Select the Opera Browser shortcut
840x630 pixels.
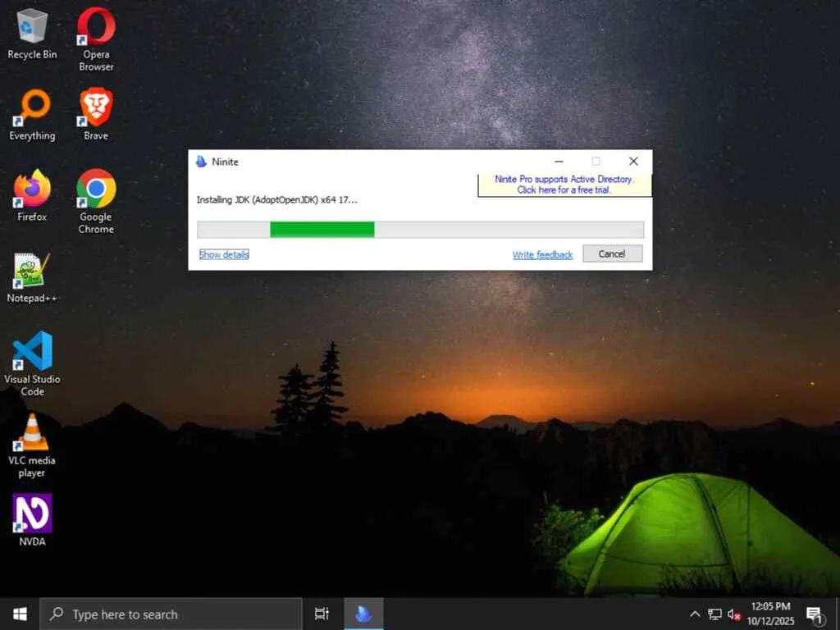click(x=96, y=39)
